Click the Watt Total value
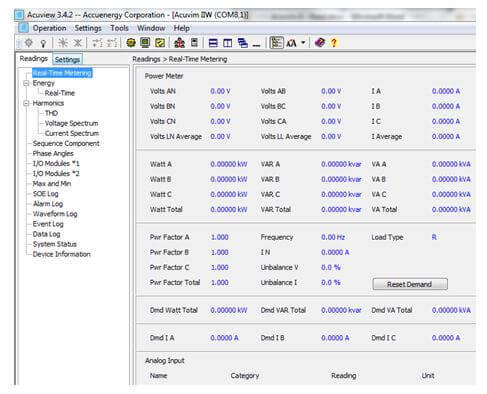Image resolution: width=487 pixels, height=394 pixels. (x=229, y=210)
